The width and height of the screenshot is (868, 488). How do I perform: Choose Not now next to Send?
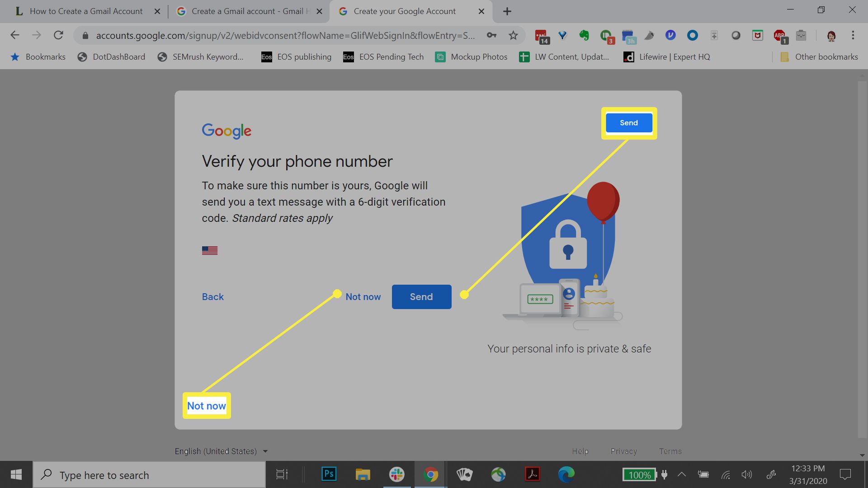click(x=363, y=297)
